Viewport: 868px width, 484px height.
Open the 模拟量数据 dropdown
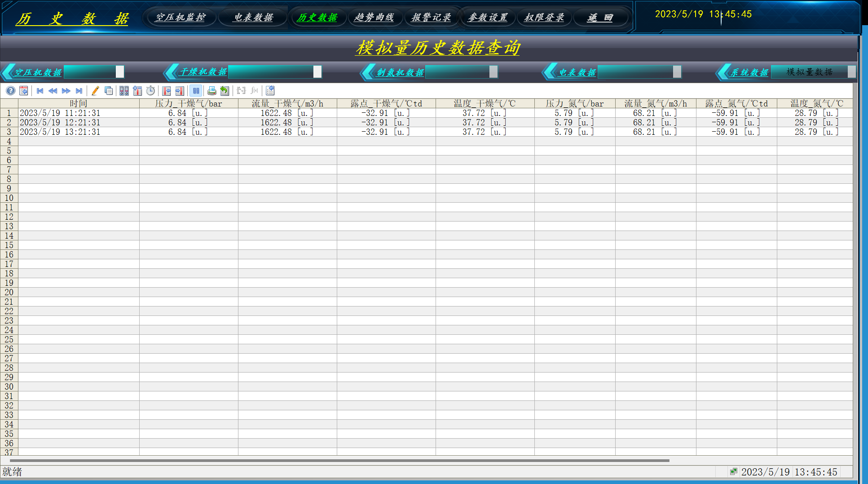[813, 72]
